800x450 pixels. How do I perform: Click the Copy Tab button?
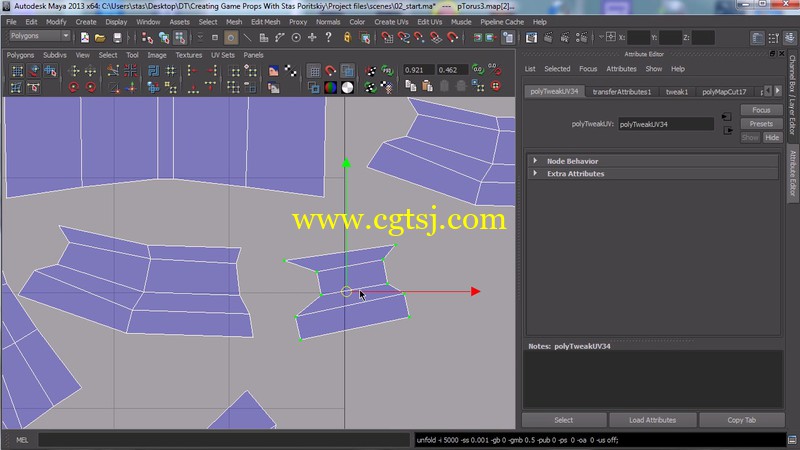tap(741, 420)
